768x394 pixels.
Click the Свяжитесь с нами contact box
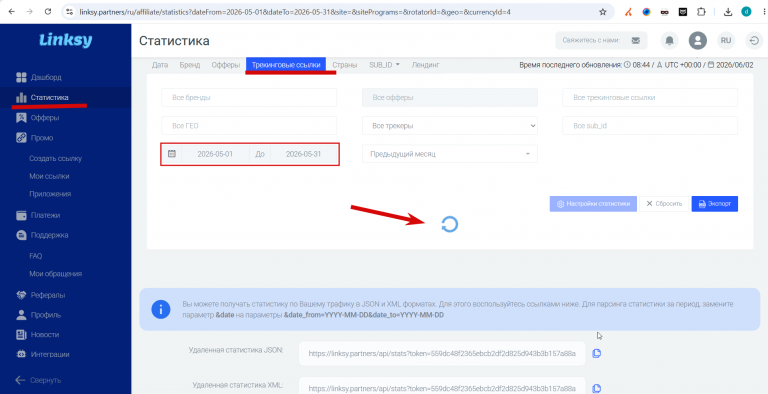[601, 41]
